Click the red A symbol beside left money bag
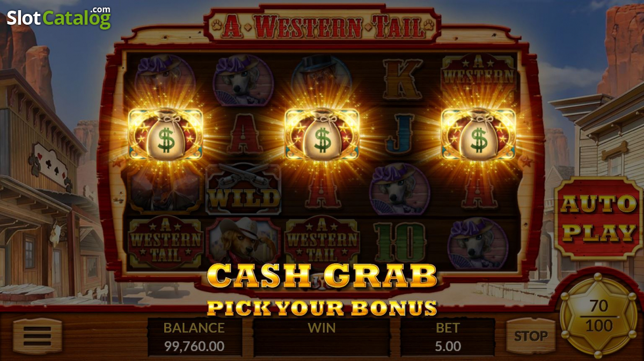 point(244,134)
